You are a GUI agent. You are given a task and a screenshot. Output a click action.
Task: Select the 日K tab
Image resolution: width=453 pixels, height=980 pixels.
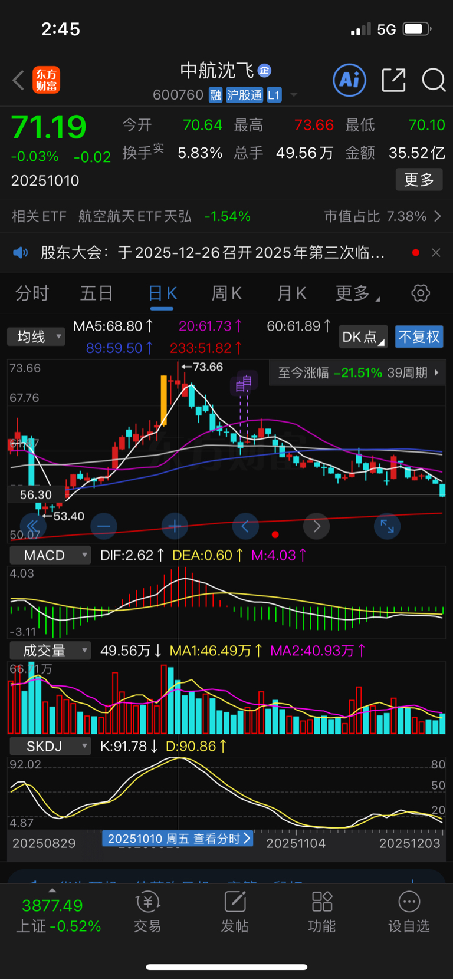pos(162,293)
